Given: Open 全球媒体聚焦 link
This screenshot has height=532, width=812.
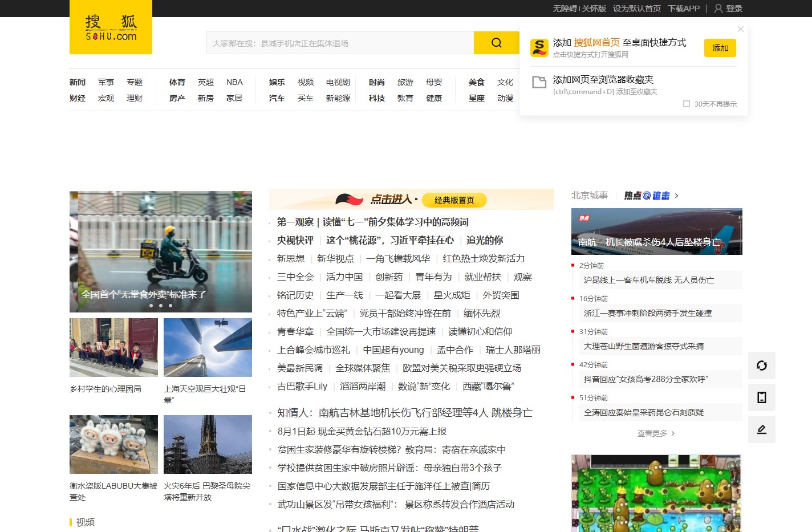Looking at the screenshot, I should [x=363, y=368].
